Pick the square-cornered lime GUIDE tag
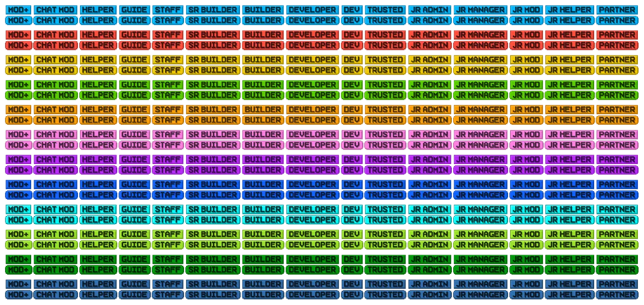This screenshot has height=305, width=644. point(134,234)
